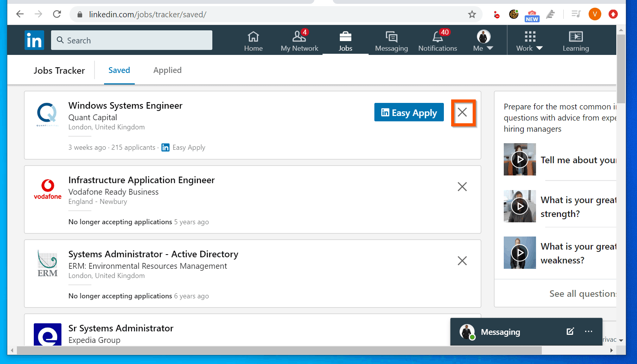Open the Messaging nav icon
Image resolution: width=637 pixels, height=364 pixels.
pyautogui.click(x=391, y=41)
